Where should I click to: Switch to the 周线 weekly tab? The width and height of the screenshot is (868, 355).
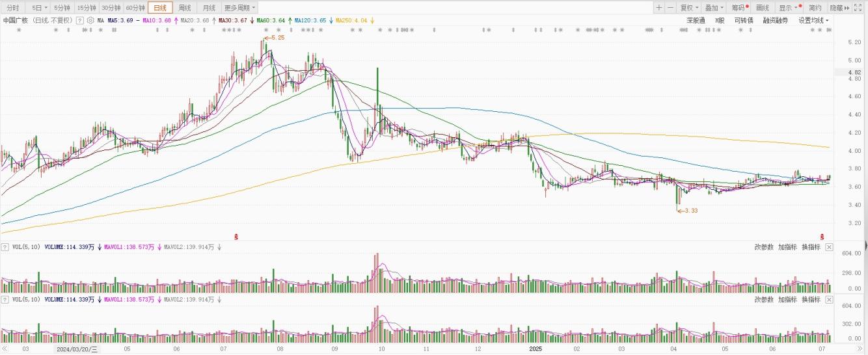click(185, 8)
